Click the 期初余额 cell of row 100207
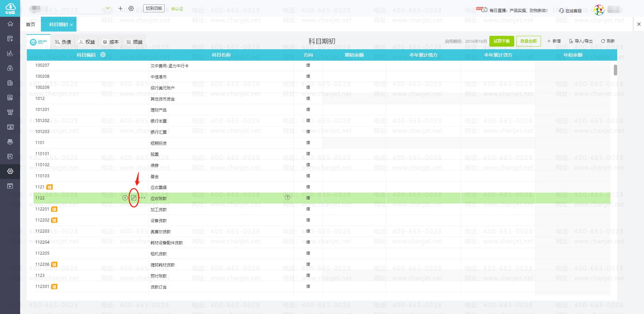Viewport: 644px width, 314px height. click(354, 65)
